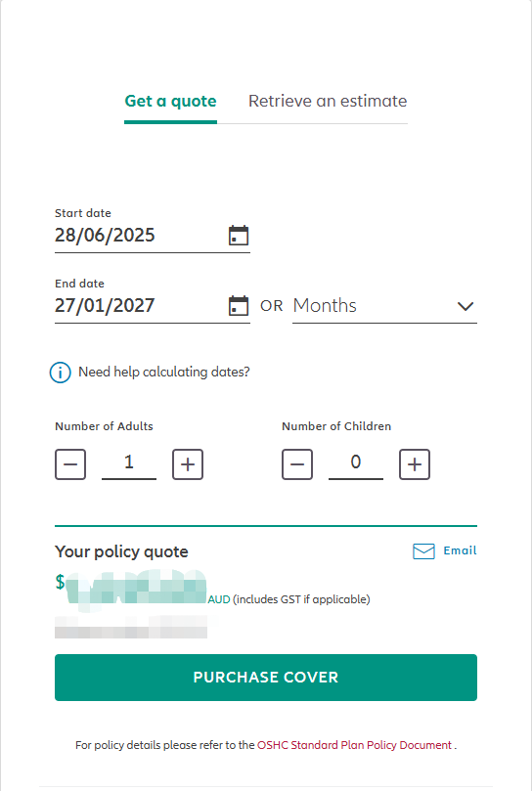Open Need help calculating dates link
Viewport: 532px width, 791px height.
tap(164, 373)
